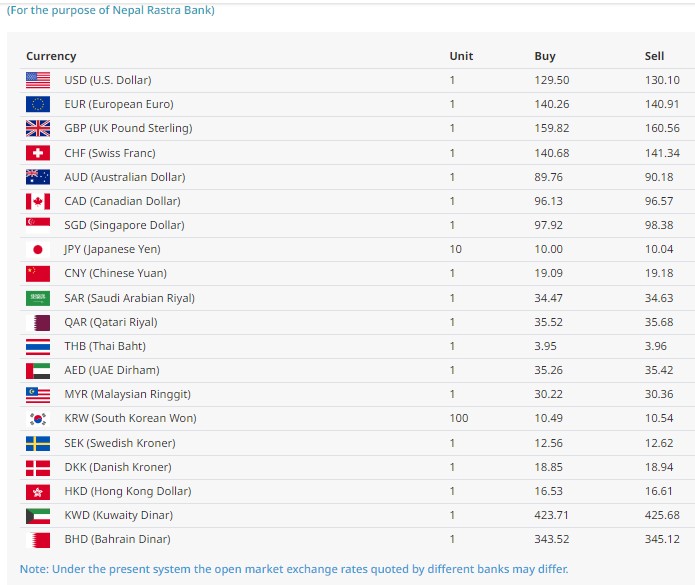Viewport: 695px width, 585px height.
Task: Select the Swedish flag icon
Action: click(x=38, y=443)
